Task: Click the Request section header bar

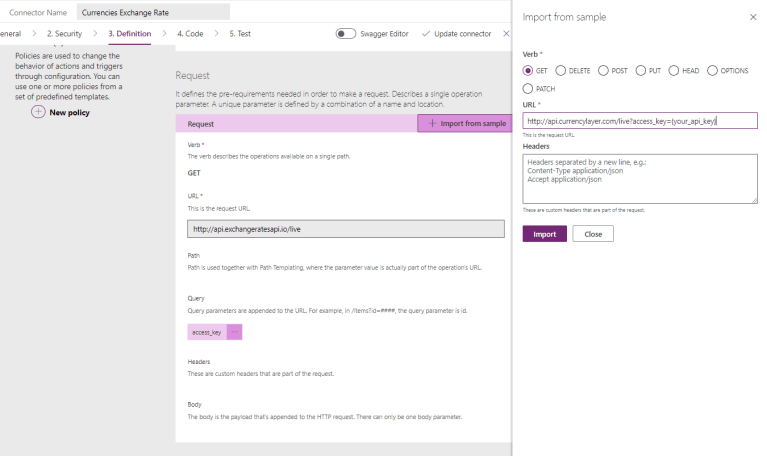Action: coord(296,124)
